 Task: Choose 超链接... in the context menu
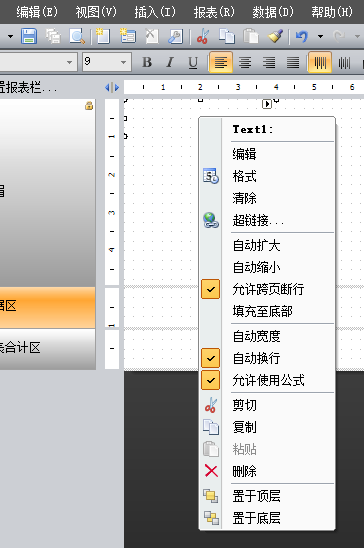click(267, 220)
